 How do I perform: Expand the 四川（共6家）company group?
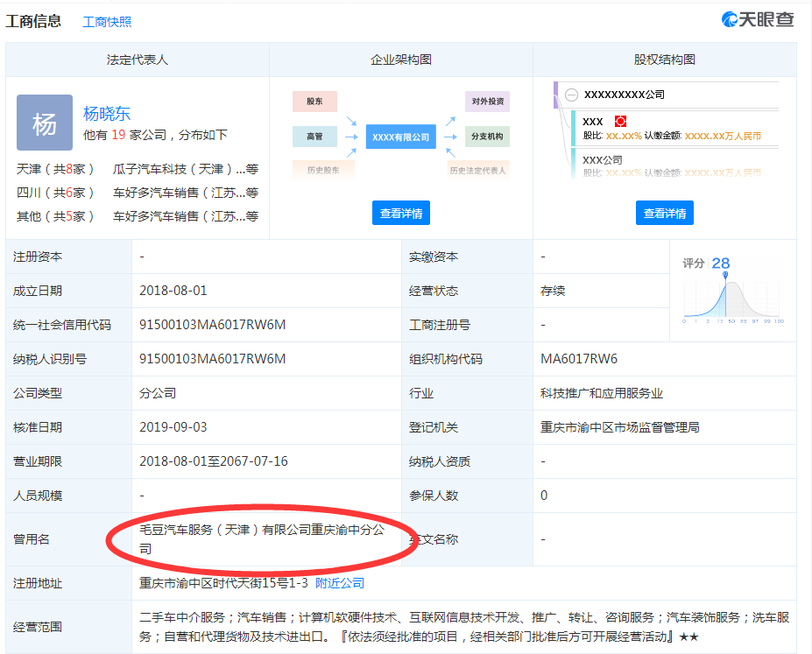(56, 193)
